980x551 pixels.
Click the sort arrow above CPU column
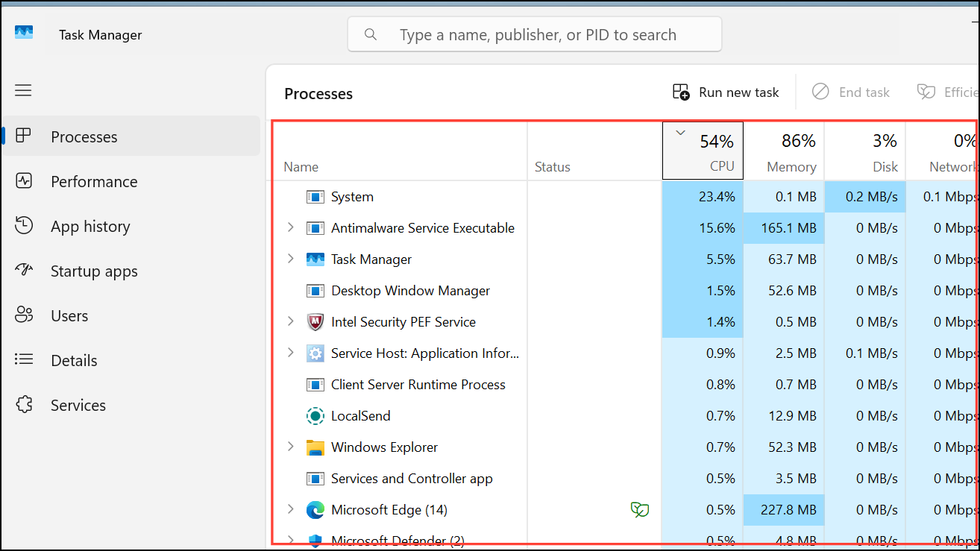point(680,133)
